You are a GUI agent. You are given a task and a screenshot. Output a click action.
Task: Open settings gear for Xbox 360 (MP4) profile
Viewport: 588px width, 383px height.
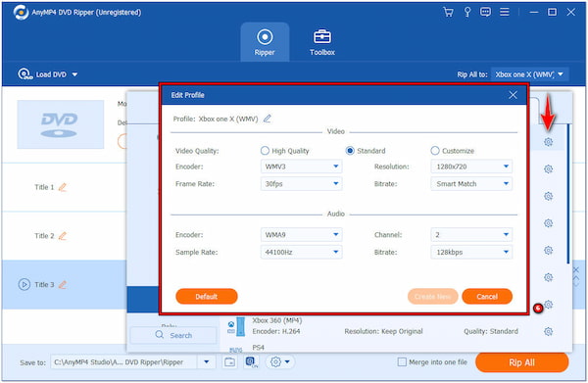[x=548, y=331]
